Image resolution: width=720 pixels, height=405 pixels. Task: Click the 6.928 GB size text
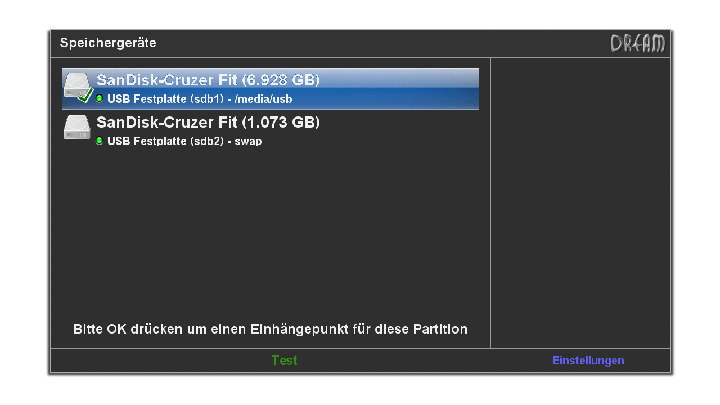coord(281,80)
